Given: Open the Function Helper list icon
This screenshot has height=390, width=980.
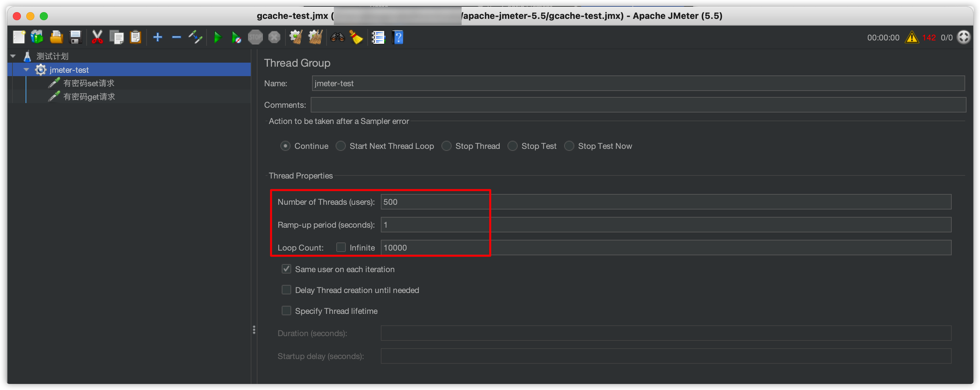Looking at the screenshot, I should [378, 37].
